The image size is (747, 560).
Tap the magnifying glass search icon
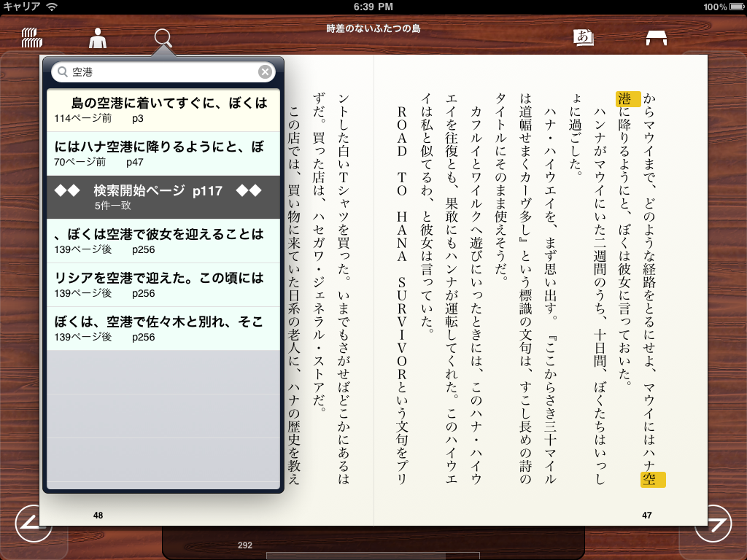tap(164, 38)
